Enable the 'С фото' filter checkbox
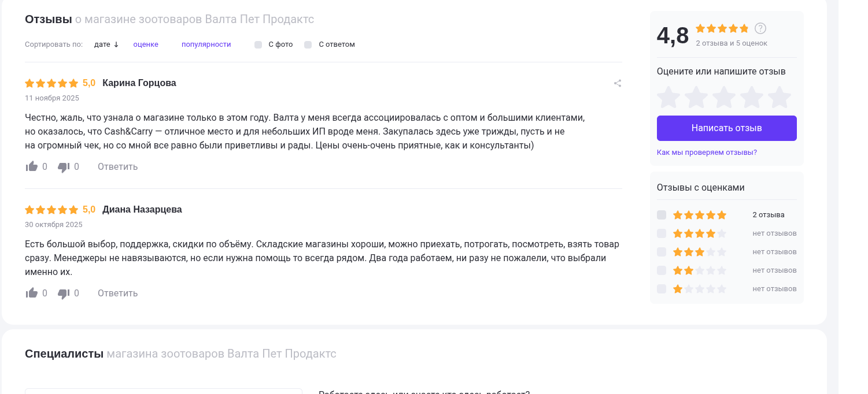This screenshot has width=868, height=394. [x=258, y=44]
